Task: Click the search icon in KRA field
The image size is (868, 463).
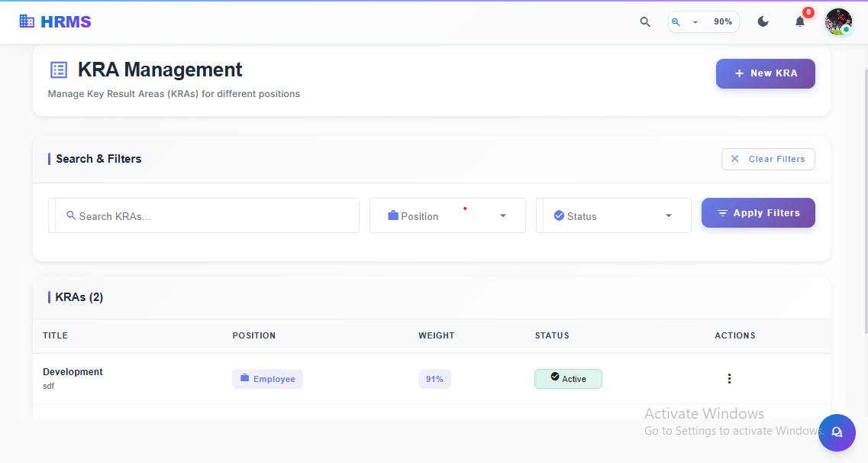Action: coord(71,215)
